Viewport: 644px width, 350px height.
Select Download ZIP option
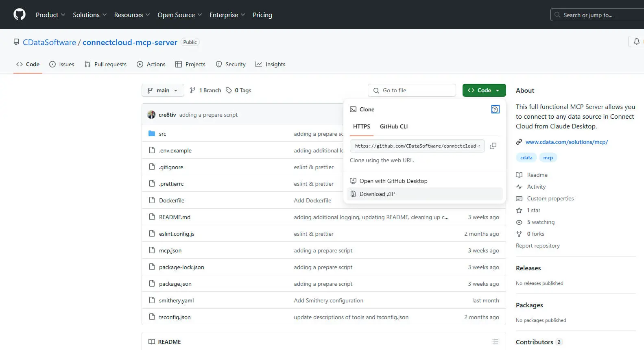pos(377,194)
